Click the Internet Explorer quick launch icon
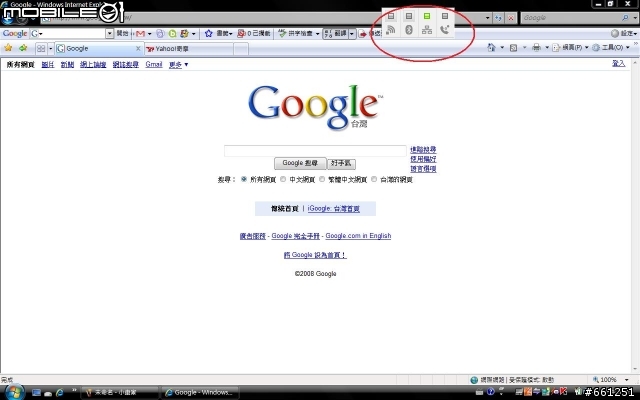 pyautogui.click(x=60, y=393)
